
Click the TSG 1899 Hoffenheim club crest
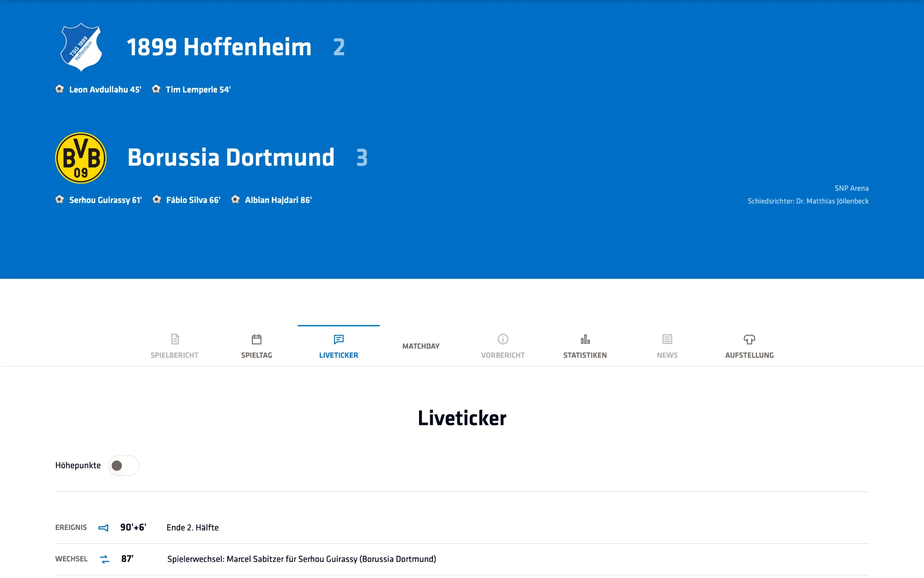(x=81, y=47)
